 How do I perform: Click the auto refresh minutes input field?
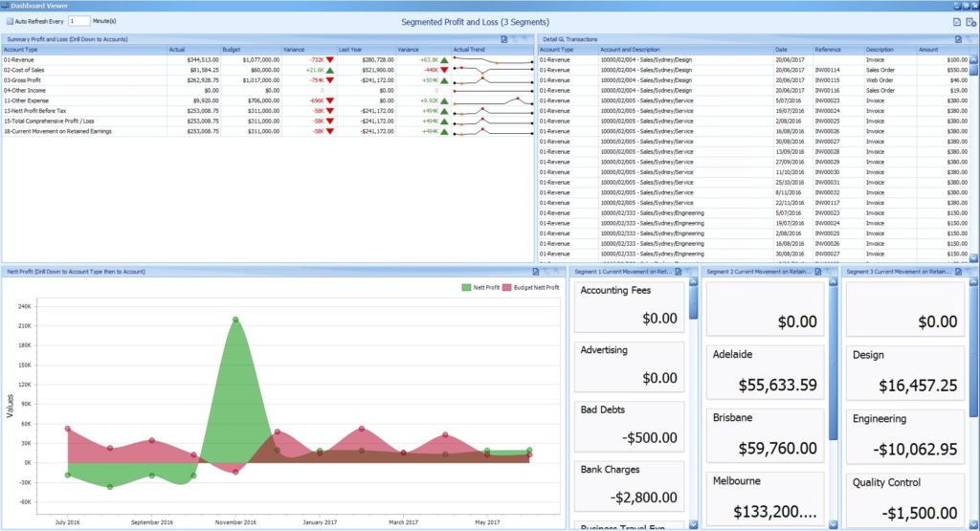(x=78, y=21)
